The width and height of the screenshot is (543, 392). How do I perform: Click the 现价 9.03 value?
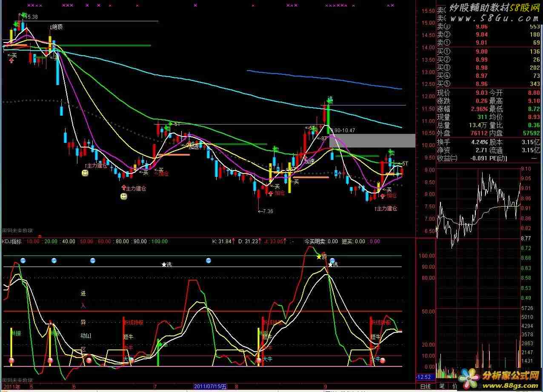[481, 93]
